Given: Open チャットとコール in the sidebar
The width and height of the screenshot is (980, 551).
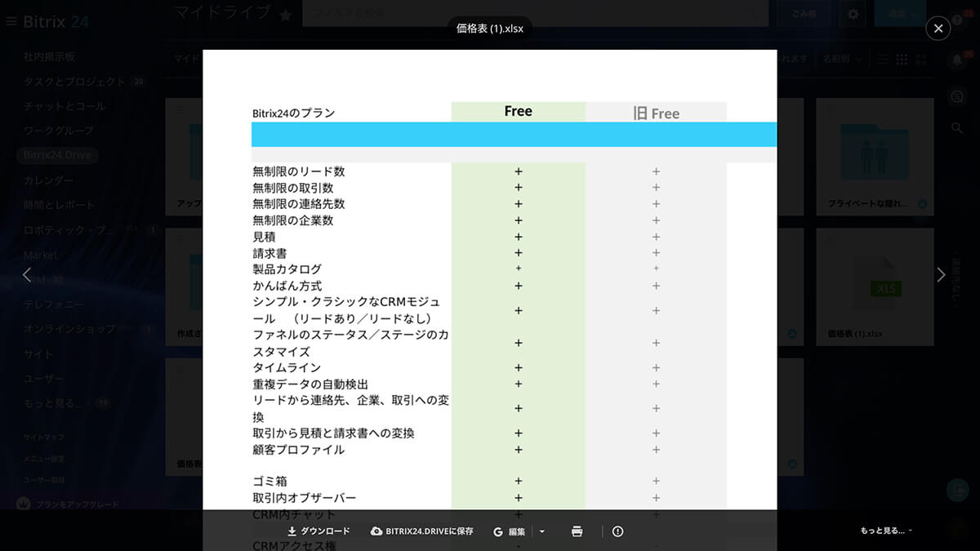Looking at the screenshot, I should [65, 106].
